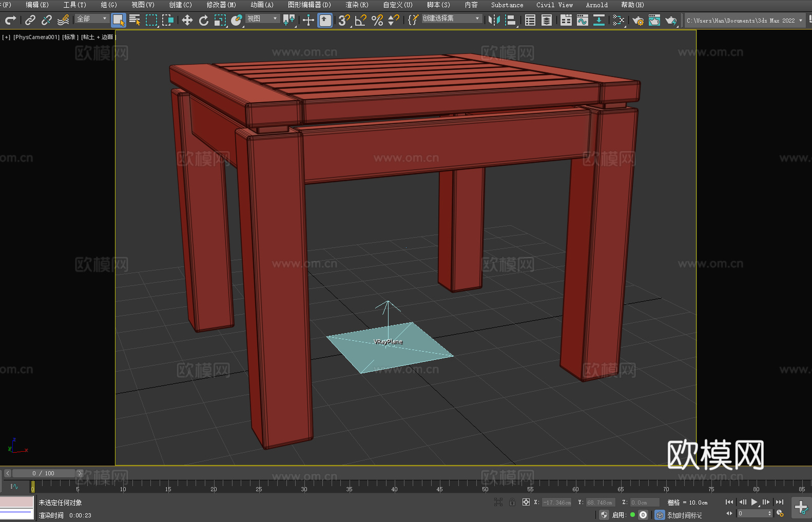The height and width of the screenshot is (522, 812).
Task: Open Select by Name list
Action: (x=135, y=20)
